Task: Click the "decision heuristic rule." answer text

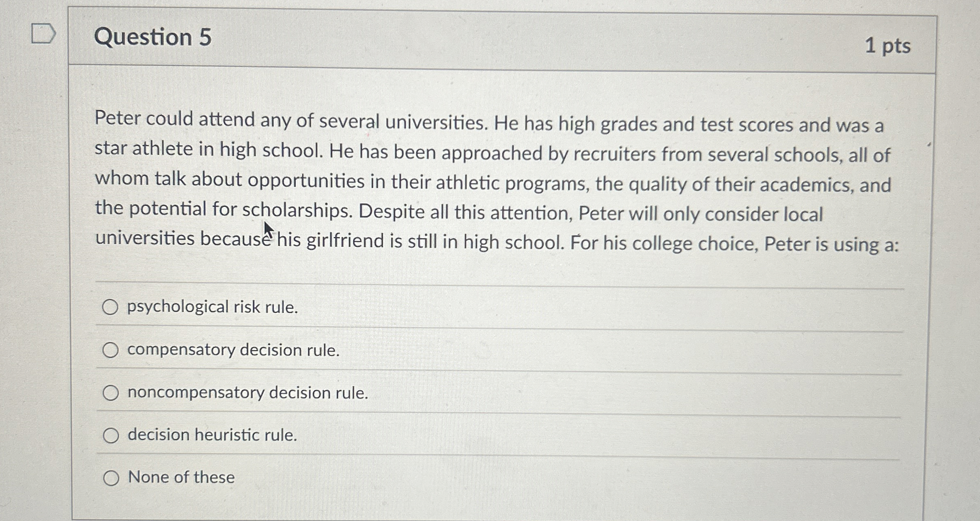Action: [212, 435]
